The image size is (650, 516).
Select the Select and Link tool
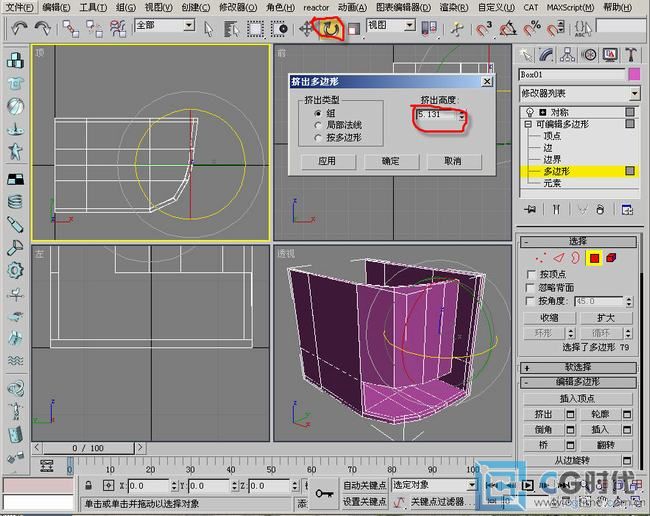pos(71,29)
